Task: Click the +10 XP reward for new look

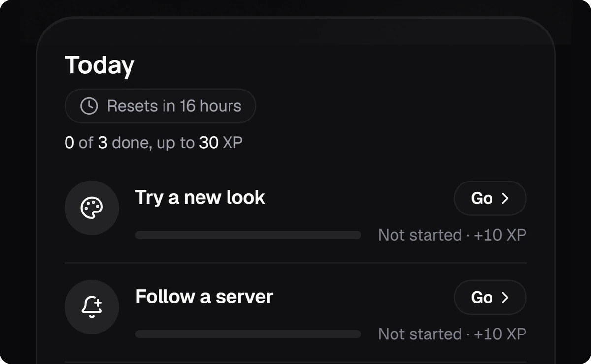Action: pyautogui.click(x=500, y=235)
